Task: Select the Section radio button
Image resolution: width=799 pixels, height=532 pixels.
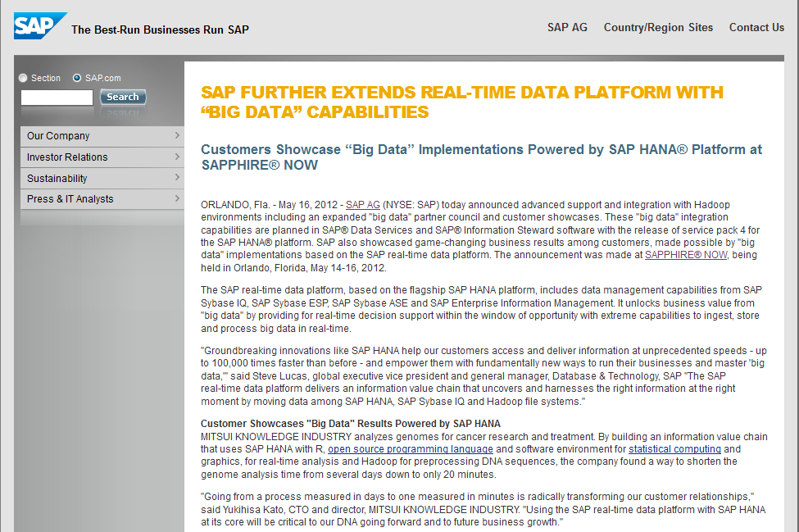Action: [x=23, y=78]
